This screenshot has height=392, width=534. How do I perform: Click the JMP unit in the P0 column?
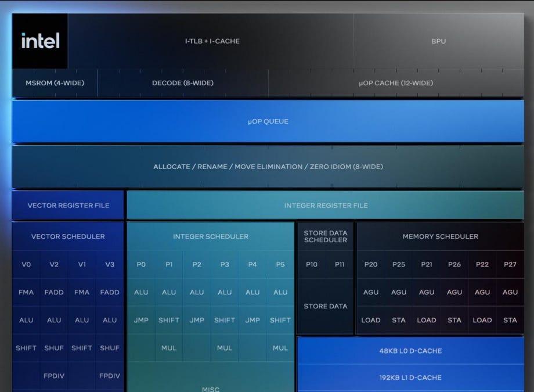(x=141, y=320)
